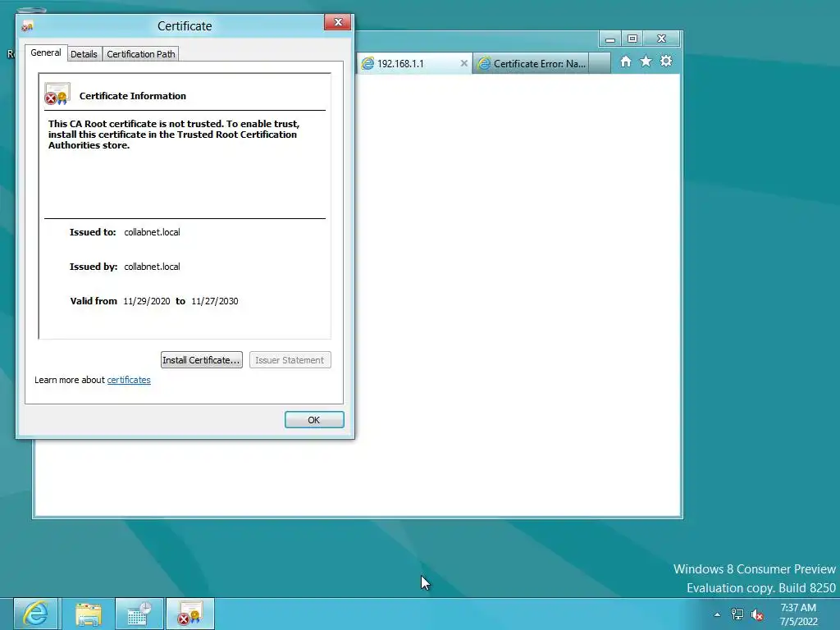Open the certificates help link
The height and width of the screenshot is (630, 840).
(129, 380)
